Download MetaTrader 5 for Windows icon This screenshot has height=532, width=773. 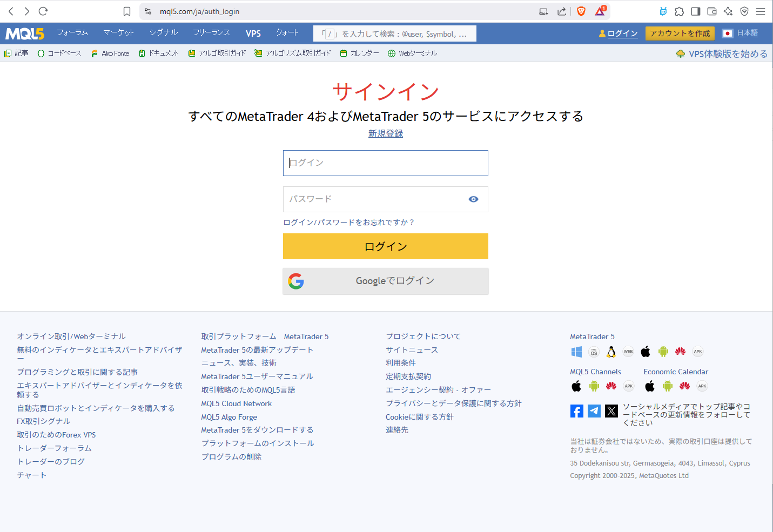coord(576,352)
